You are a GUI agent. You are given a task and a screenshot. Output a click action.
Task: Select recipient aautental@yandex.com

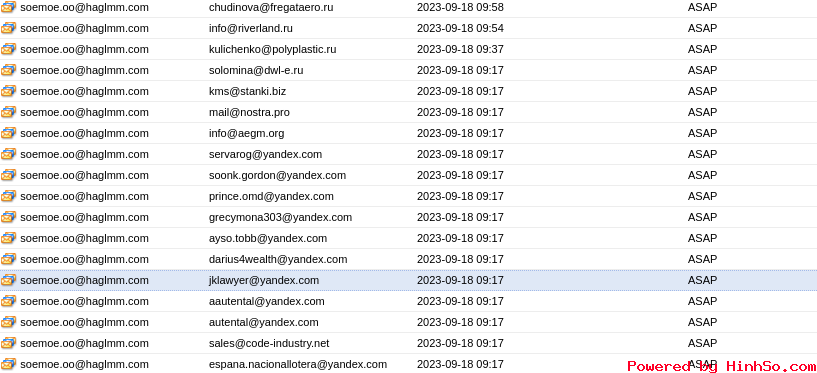267,301
